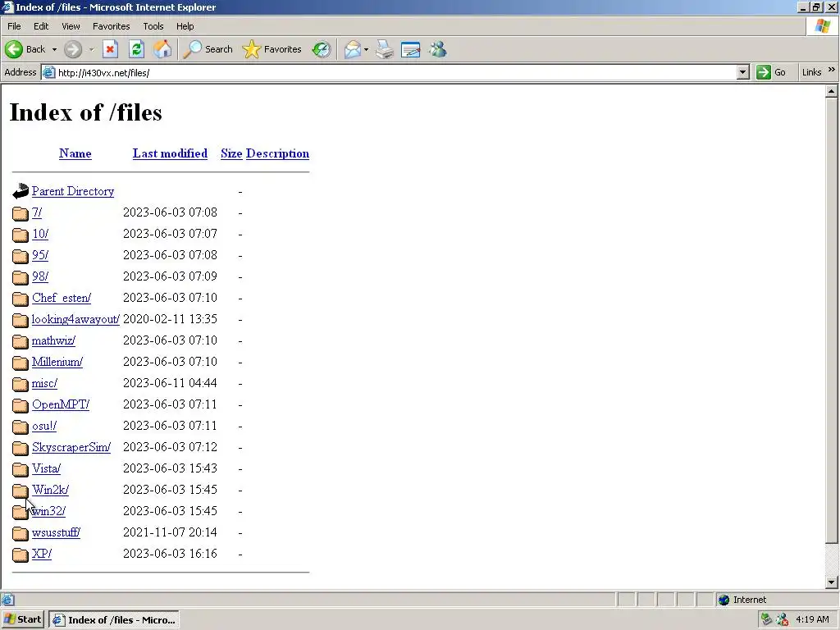
Task: Open the Tools menu
Action: point(153,26)
